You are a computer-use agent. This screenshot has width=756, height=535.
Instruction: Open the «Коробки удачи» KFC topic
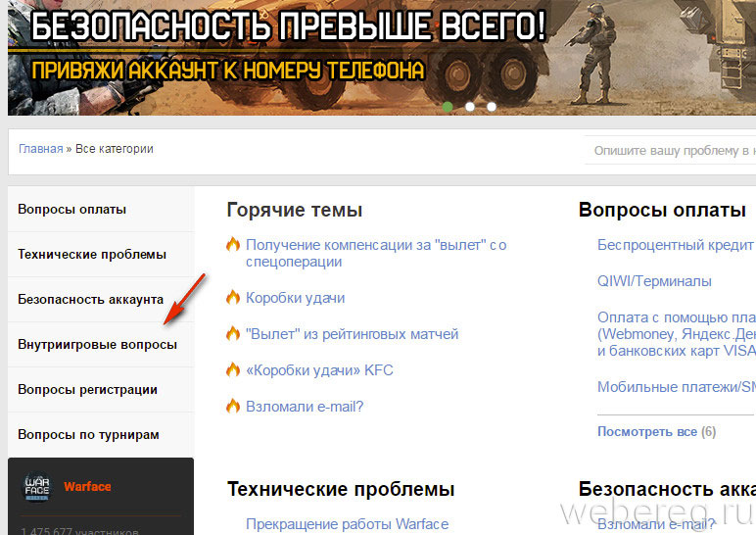coord(319,370)
